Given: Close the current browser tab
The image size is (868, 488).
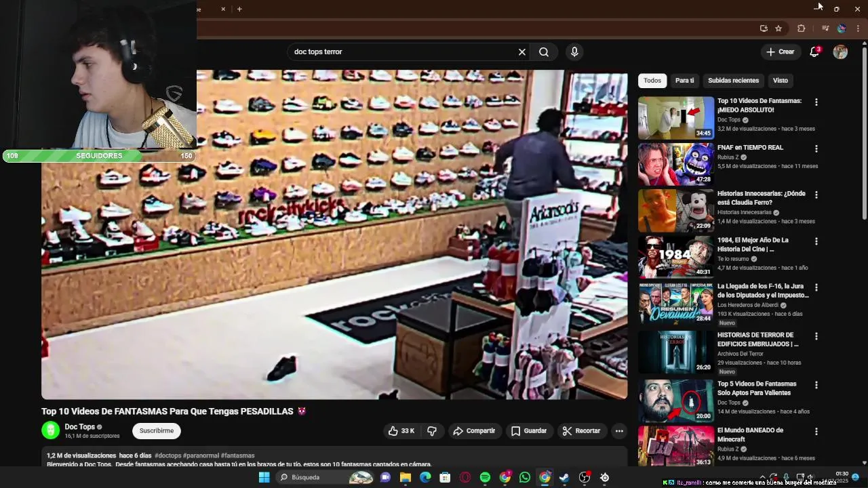Looking at the screenshot, I should click(223, 9).
